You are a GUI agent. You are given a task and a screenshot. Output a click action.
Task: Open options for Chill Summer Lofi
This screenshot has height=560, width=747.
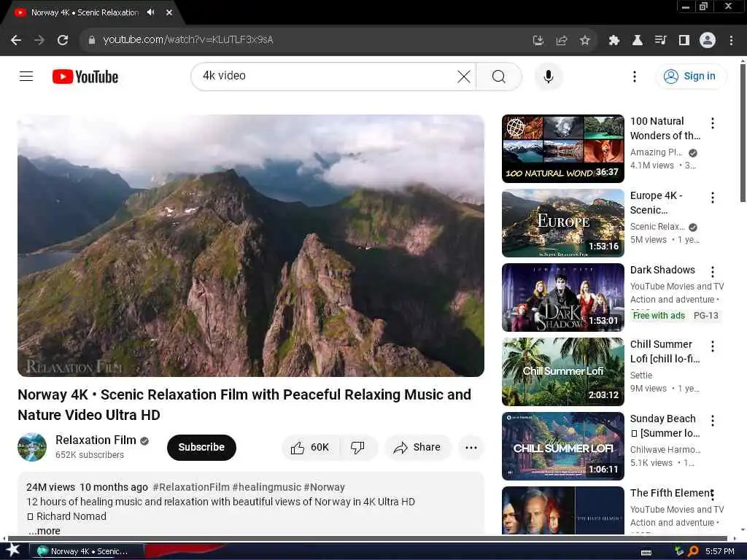click(712, 346)
